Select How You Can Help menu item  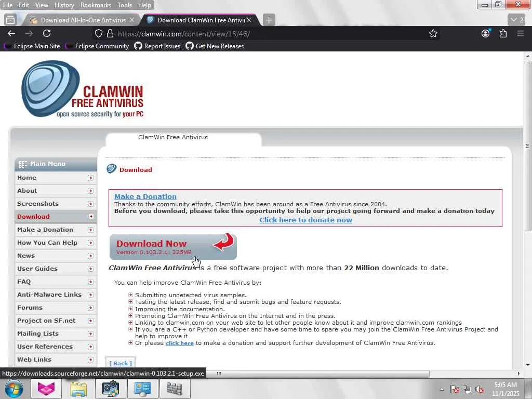coord(56,243)
